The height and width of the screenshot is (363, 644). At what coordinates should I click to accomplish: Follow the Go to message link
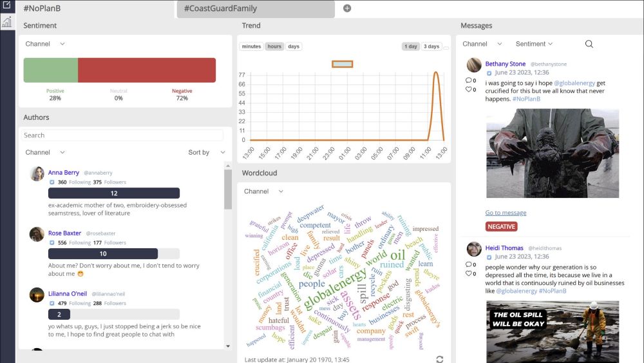coord(506,213)
